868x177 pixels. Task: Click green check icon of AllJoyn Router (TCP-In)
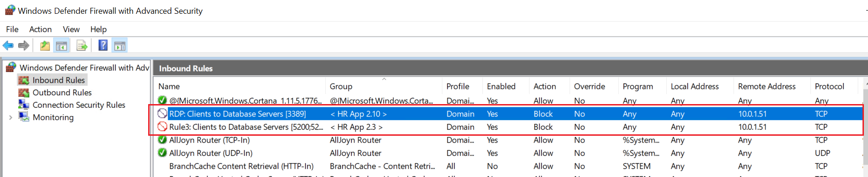click(x=162, y=140)
